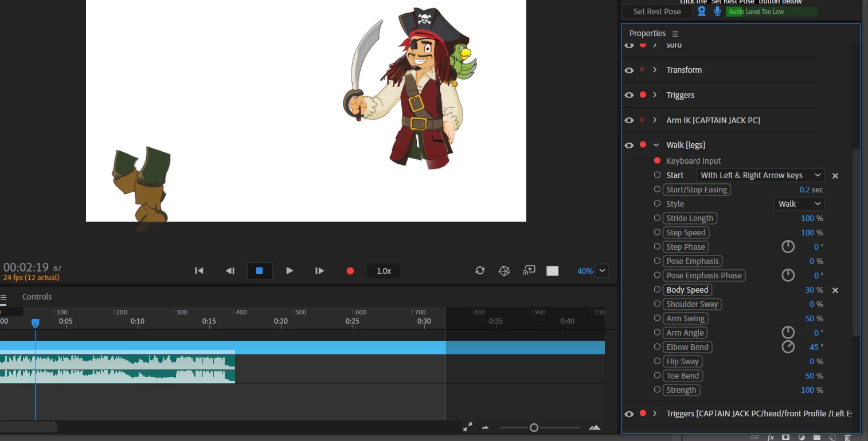Click the timeline zoom in large mountain icon

point(595,427)
